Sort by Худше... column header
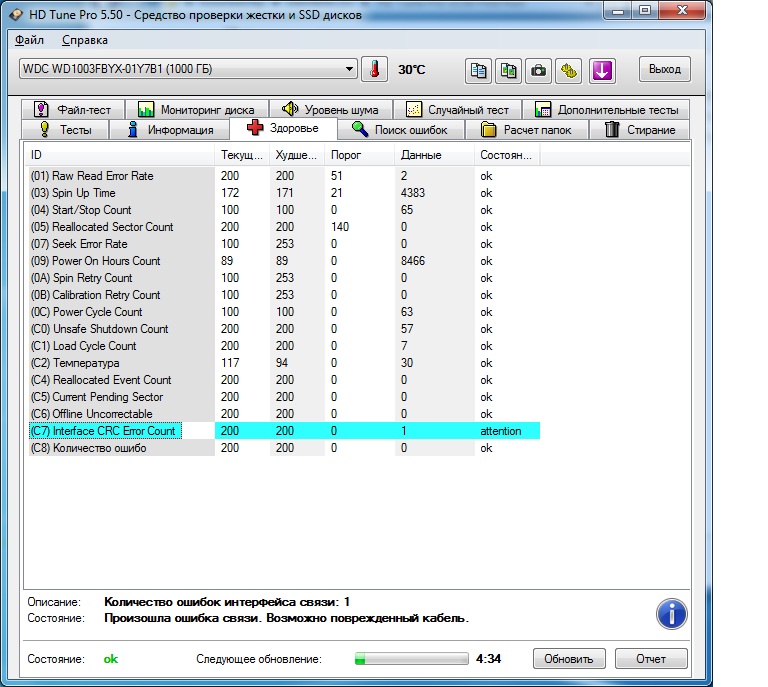 [x=297, y=155]
